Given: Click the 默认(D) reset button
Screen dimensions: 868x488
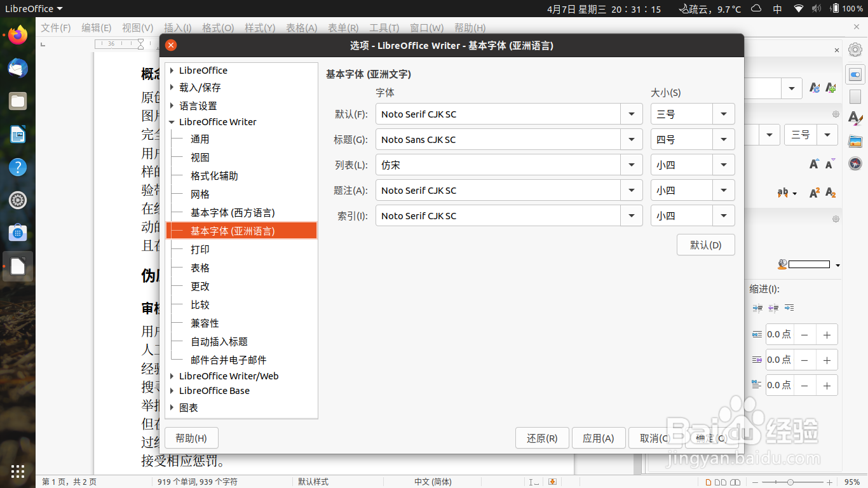Looking at the screenshot, I should coord(706,245).
